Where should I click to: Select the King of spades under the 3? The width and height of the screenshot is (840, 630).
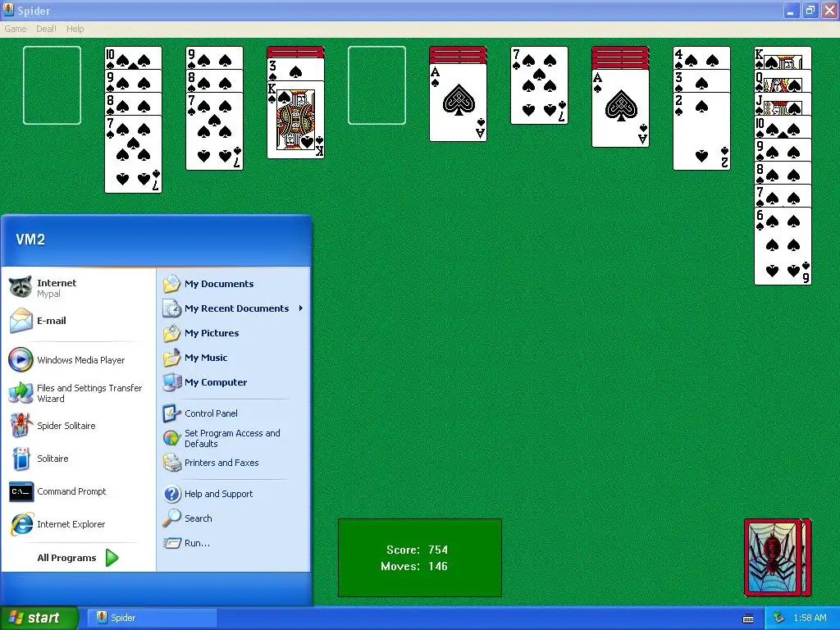tap(295, 120)
